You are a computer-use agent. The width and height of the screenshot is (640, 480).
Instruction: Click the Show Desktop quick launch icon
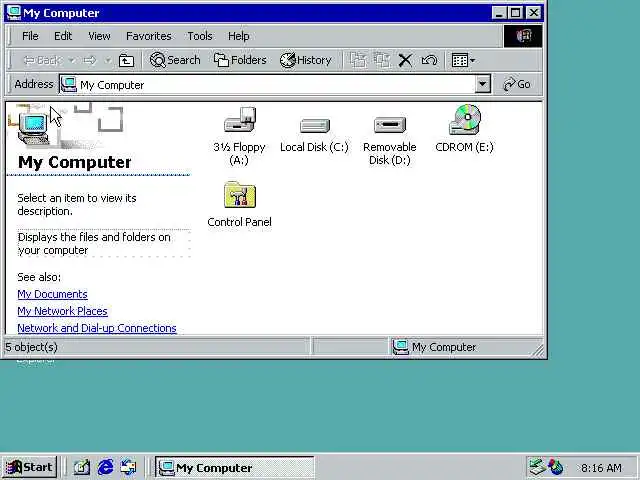tap(82, 467)
